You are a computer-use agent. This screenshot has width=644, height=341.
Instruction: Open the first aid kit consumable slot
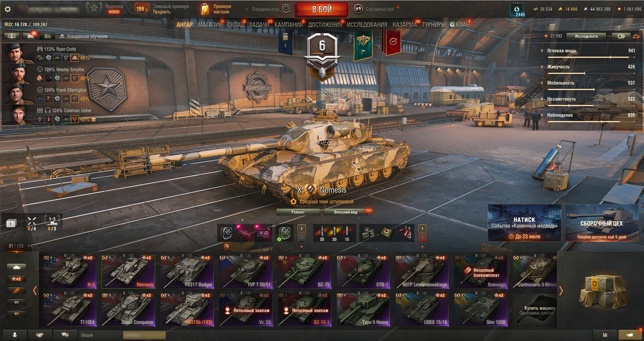387,233
